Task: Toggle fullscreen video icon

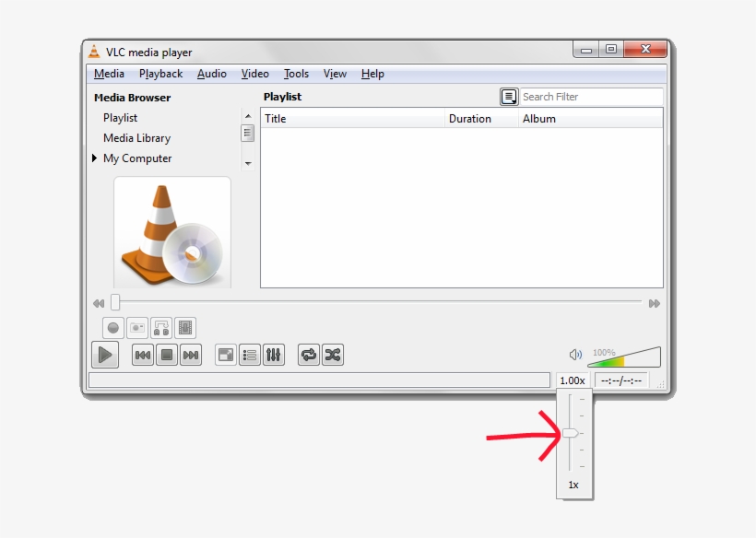Action: coord(226,355)
